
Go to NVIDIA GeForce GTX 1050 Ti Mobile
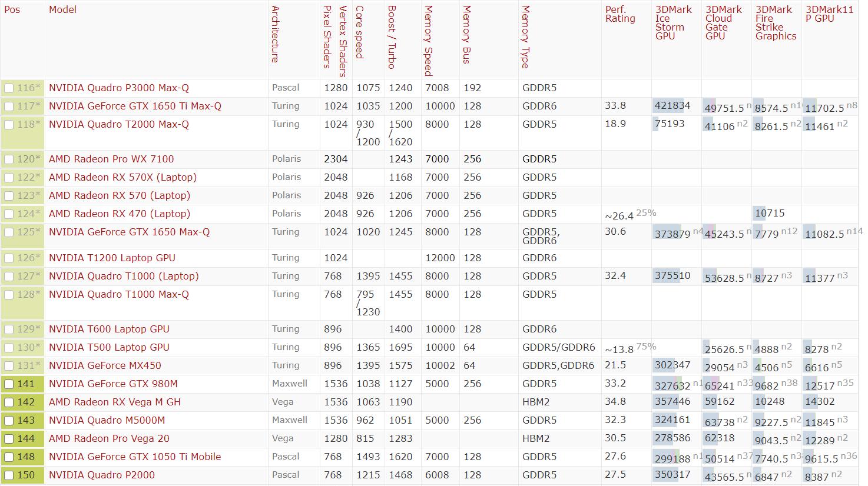(135, 457)
